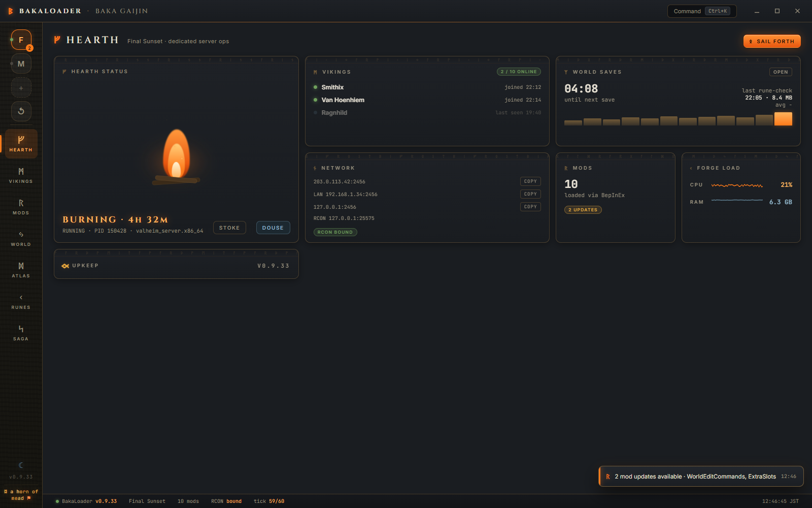Viewport: 812px width, 508px height.
Task: Select offline player Ragnhild
Action: pyautogui.click(x=427, y=113)
